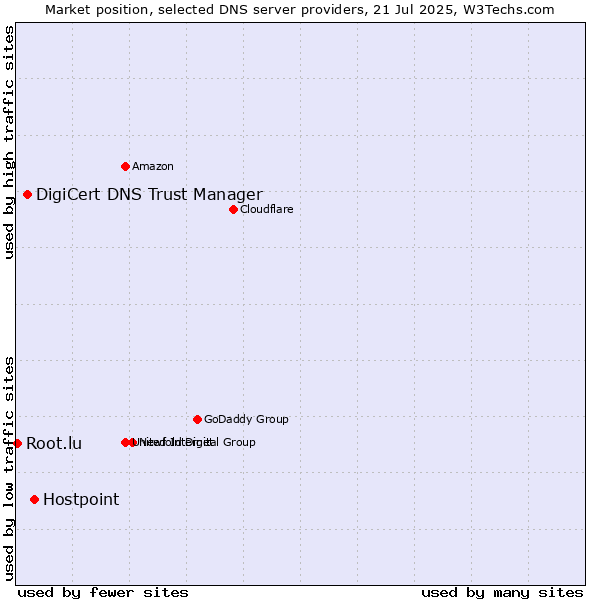The image size is (600, 600).
Task: Click the Hostpoint red data point
Action: pyautogui.click(x=34, y=500)
